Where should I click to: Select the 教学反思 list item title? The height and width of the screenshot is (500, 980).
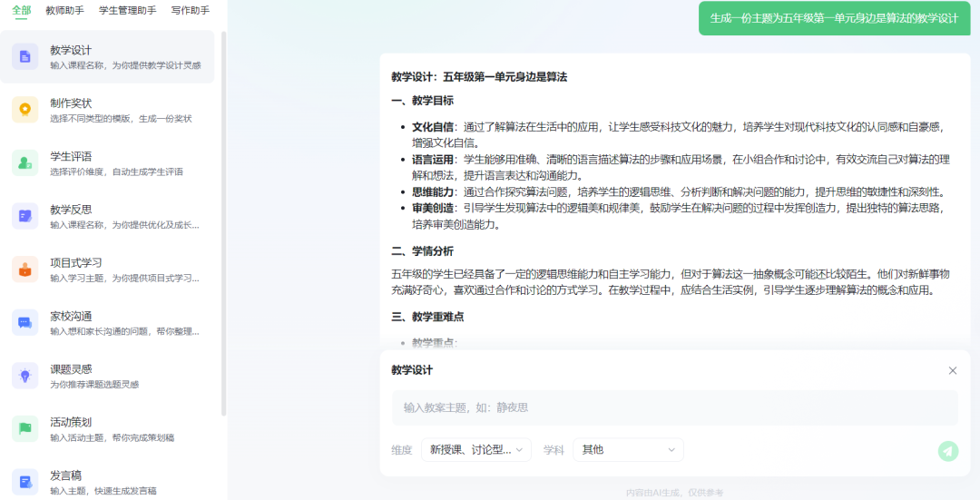(72, 210)
